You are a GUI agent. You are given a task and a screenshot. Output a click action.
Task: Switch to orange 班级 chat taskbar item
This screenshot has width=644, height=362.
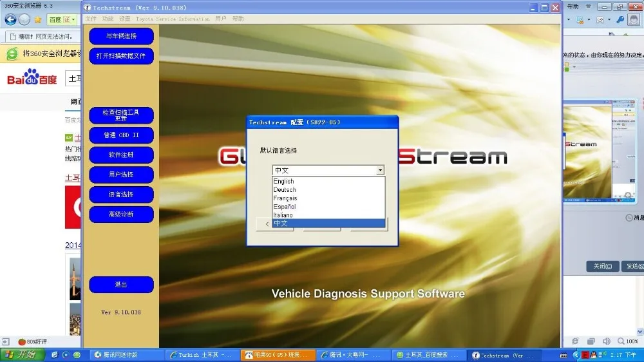click(278, 355)
